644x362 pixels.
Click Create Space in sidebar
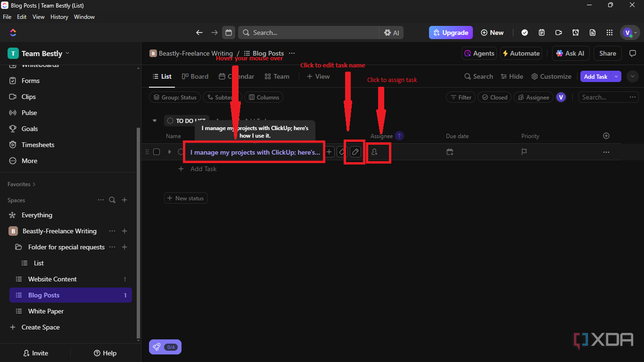[x=41, y=327]
